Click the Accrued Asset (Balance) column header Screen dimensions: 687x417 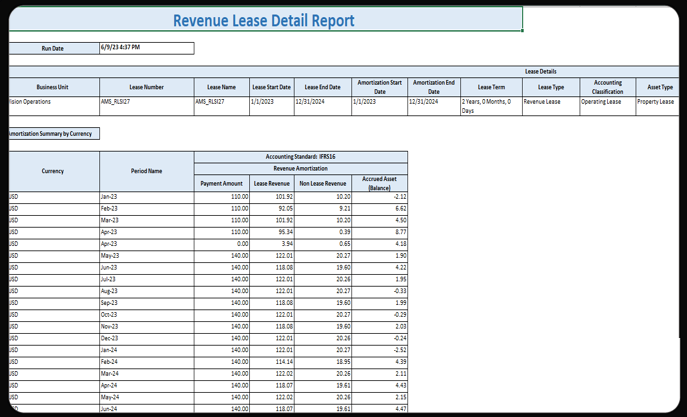click(x=381, y=183)
